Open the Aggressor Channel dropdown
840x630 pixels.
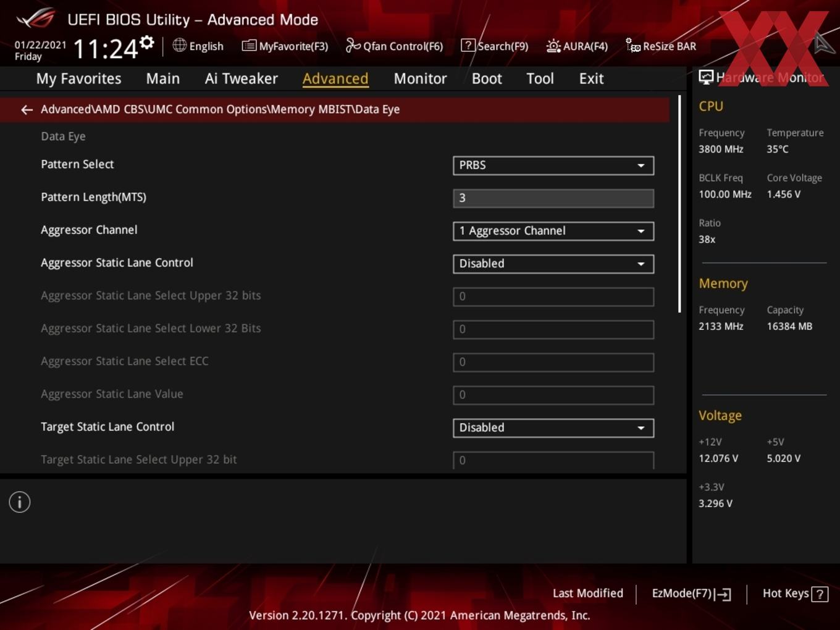[x=553, y=231]
